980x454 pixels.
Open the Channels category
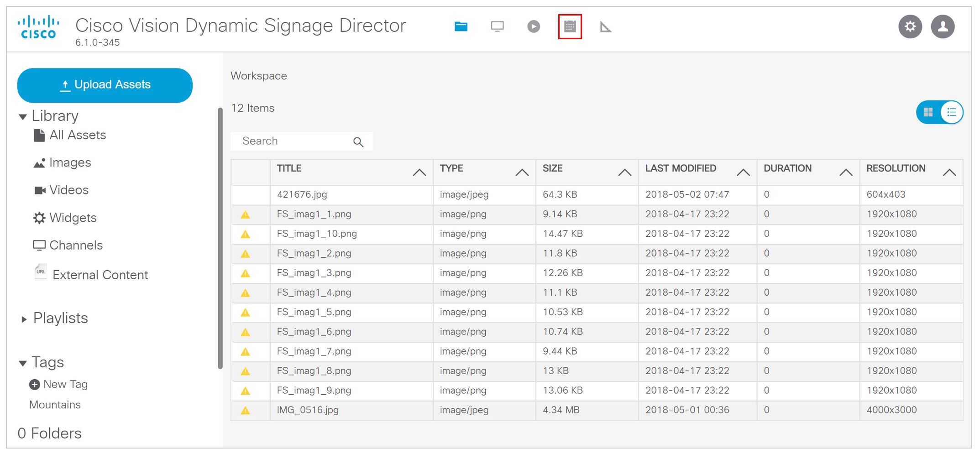tap(76, 245)
